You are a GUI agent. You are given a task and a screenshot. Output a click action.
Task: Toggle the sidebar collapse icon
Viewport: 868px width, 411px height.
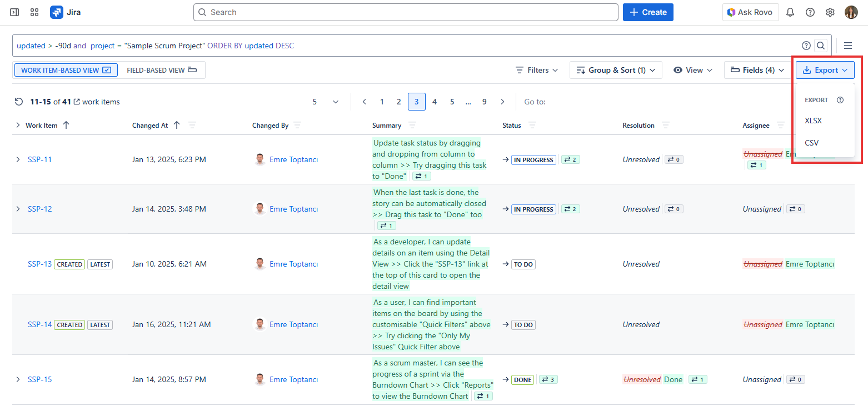point(14,12)
